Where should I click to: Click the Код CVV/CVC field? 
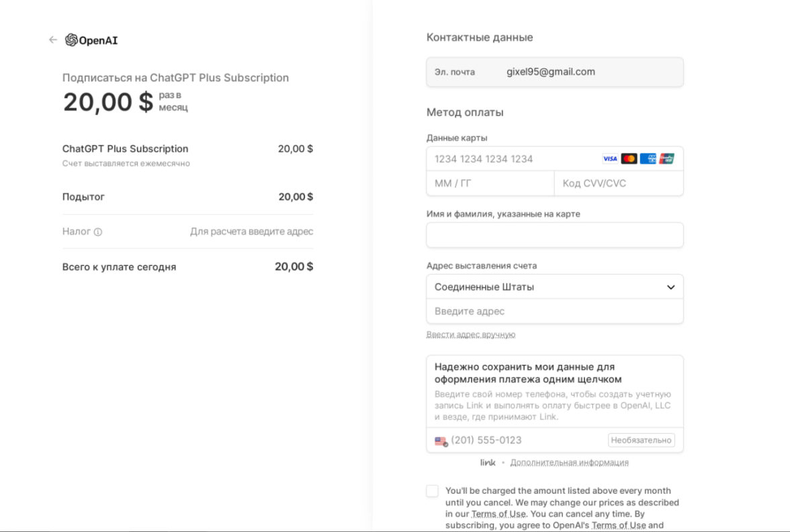(618, 183)
